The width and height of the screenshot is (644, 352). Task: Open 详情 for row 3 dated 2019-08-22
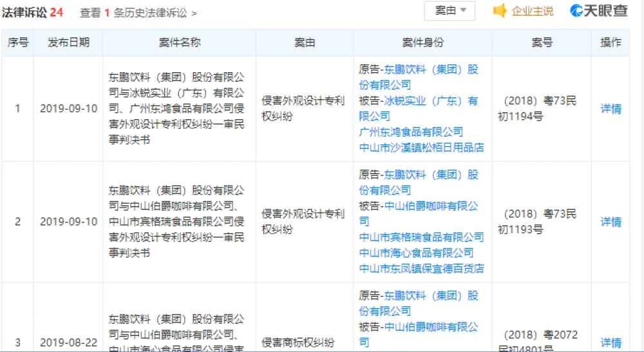611,342
